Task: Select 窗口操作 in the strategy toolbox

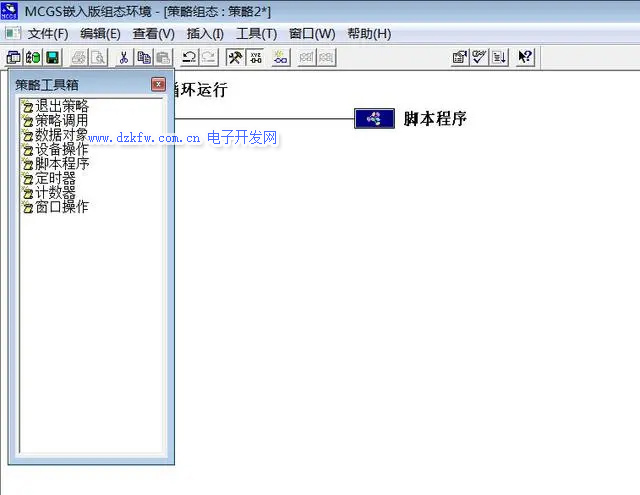Action: click(61, 207)
